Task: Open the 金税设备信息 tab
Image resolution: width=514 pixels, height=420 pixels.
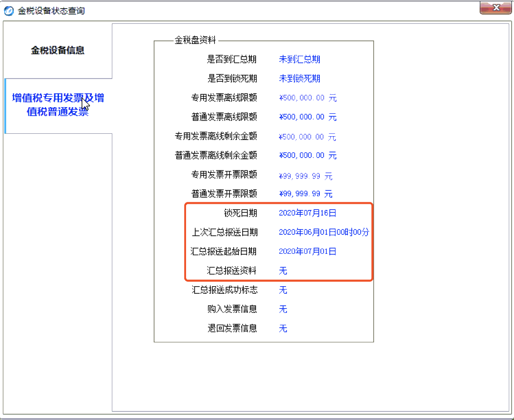Action: [x=58, y=50]
